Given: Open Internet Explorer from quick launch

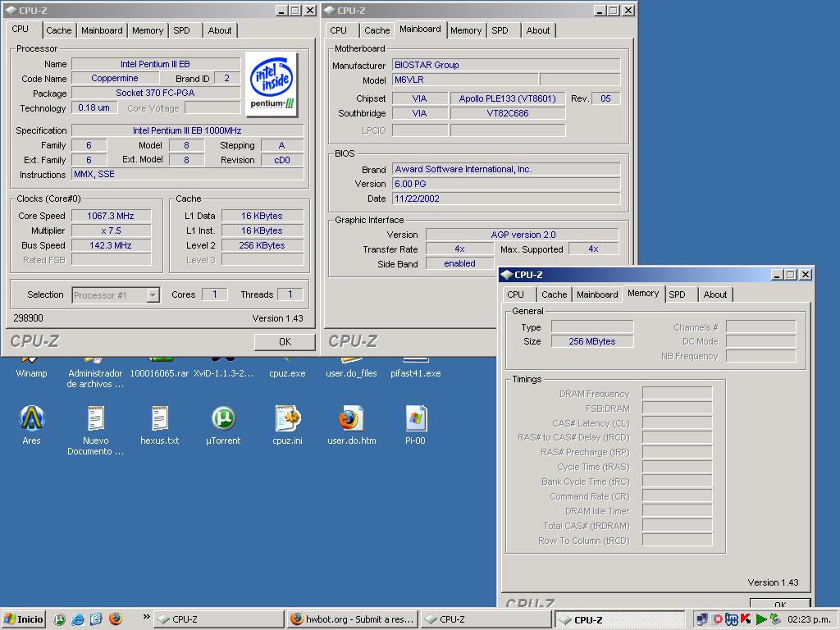Looking at the screenshot, I should pos(78,619).
